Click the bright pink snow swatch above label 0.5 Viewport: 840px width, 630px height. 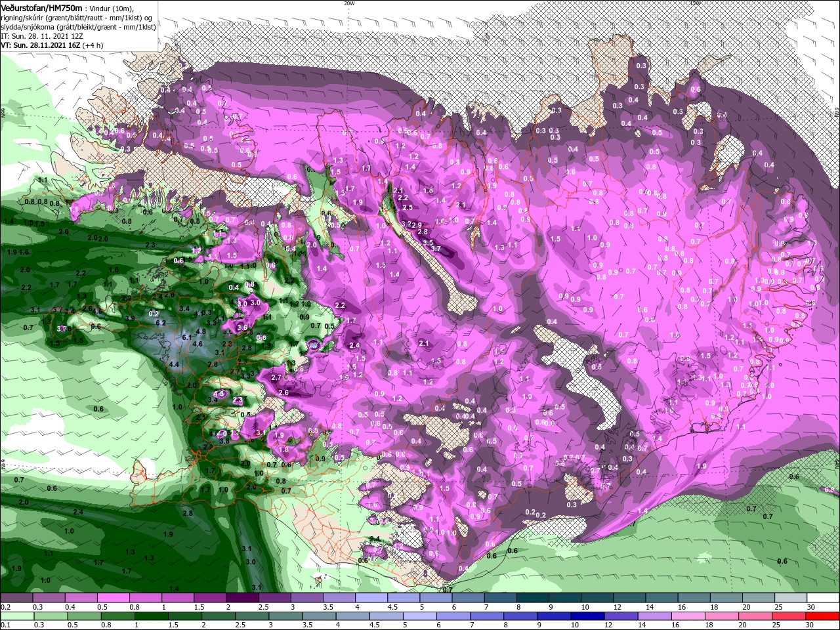pos(114,598)
